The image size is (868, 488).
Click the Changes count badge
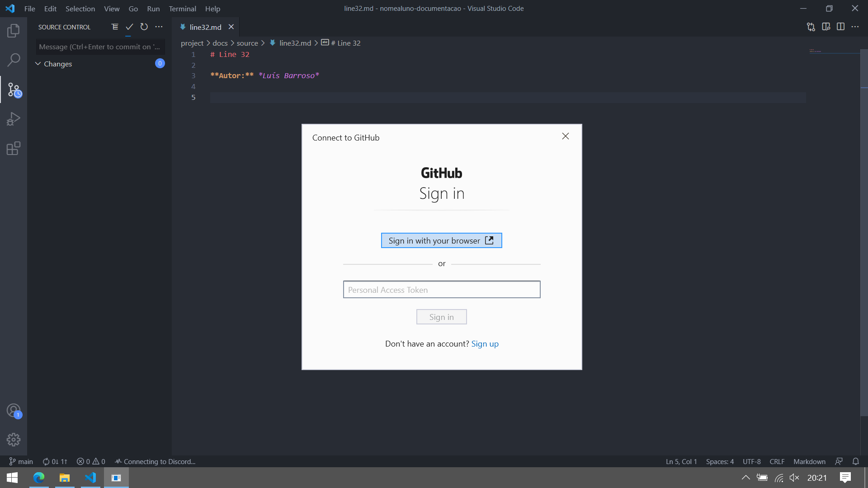pos(160,63)
